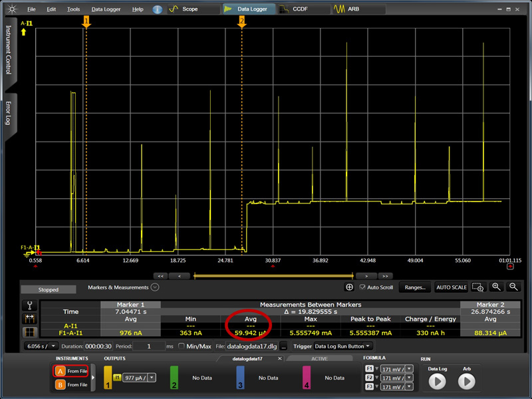
Task: Click the browse file ellipsis button
Action: coord(284,346)
